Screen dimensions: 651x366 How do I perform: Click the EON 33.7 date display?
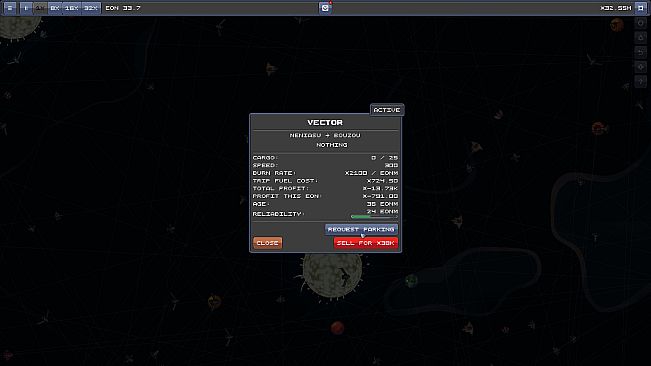pos(123,8)
